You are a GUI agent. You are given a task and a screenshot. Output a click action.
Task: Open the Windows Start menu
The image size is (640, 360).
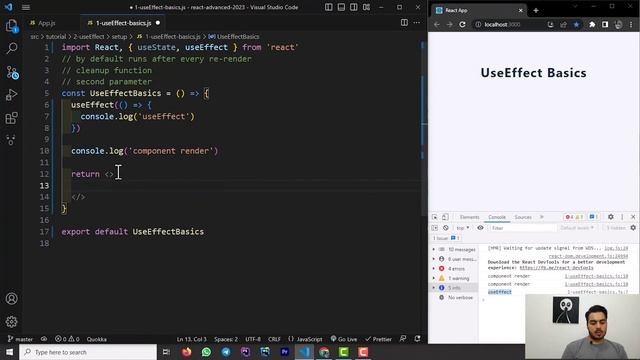click(x=9, y=352)
